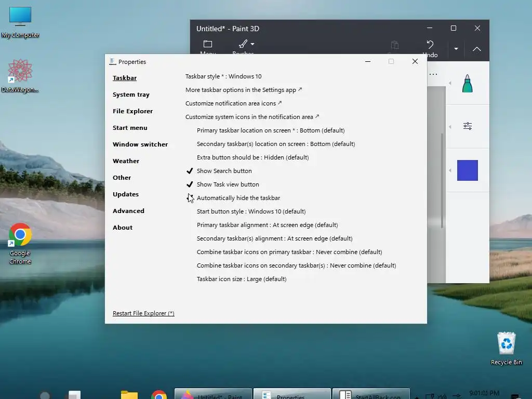Open the DataWagon desktop shortcut
This screenshot has height=399, width=532.
pos(20,76)
